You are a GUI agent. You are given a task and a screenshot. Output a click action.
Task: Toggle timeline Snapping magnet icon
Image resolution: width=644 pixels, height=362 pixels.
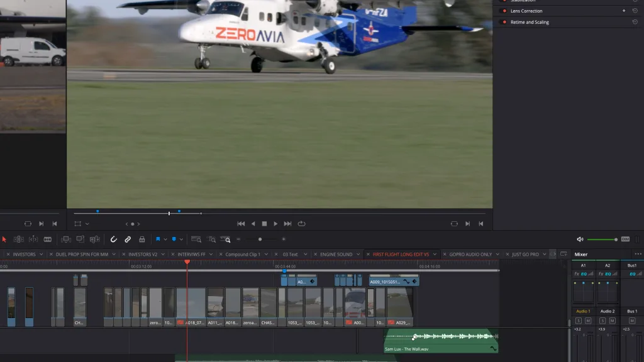point(114,239)
